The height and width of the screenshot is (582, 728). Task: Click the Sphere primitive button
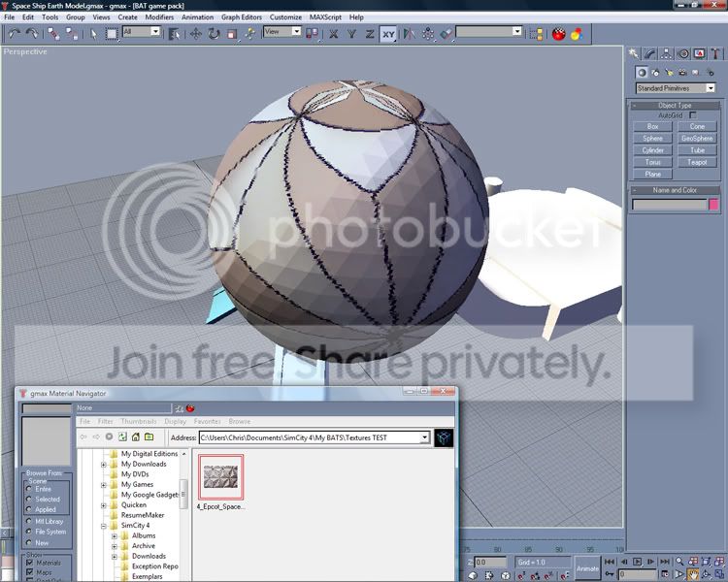coord(652,139)
